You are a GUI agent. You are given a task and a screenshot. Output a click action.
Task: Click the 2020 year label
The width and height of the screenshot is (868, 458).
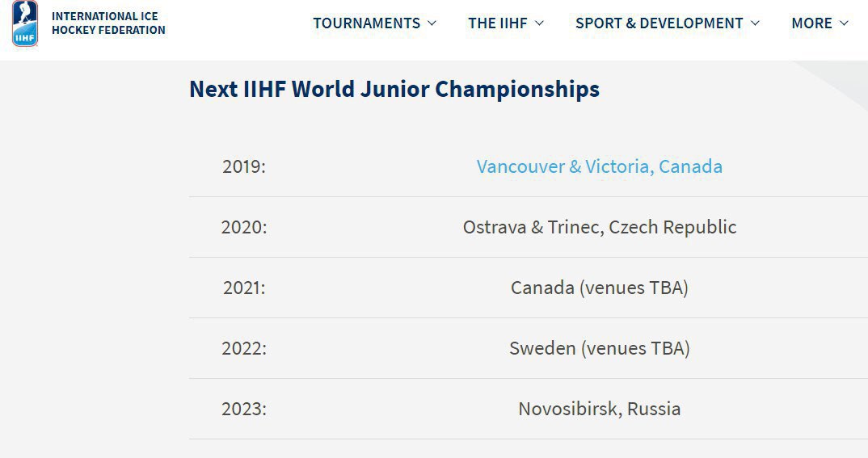tap(244, 227)
